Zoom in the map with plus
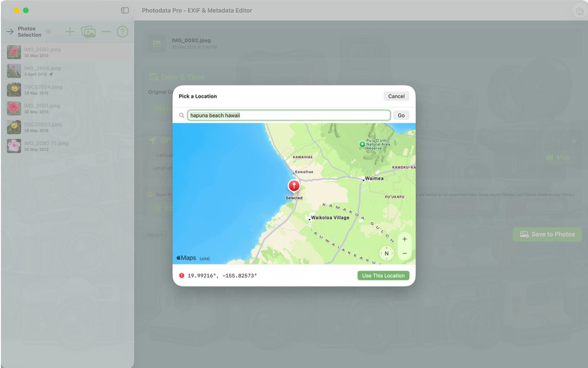This screenshot has height=368, width=588. coord(404,239)
